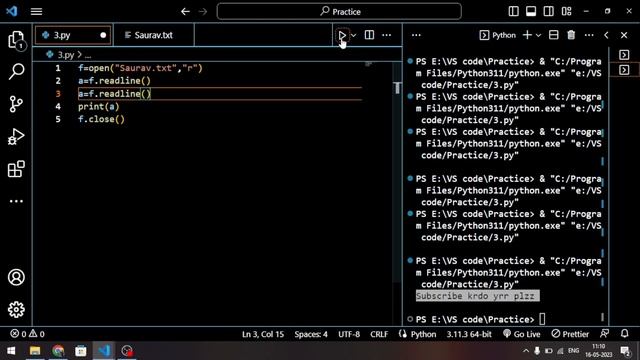Open the run options dropdown arrow

(354, 36)
